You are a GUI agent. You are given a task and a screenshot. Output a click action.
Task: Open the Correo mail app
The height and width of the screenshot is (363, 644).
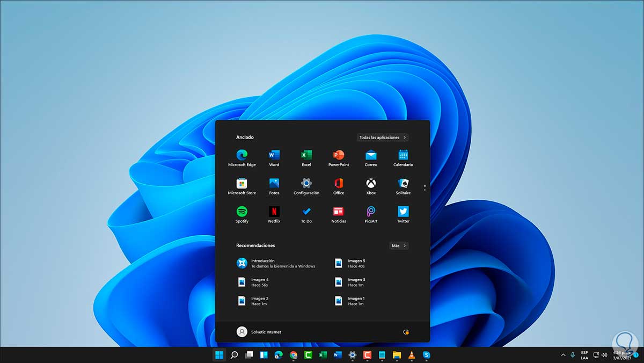tap(371, 158)
